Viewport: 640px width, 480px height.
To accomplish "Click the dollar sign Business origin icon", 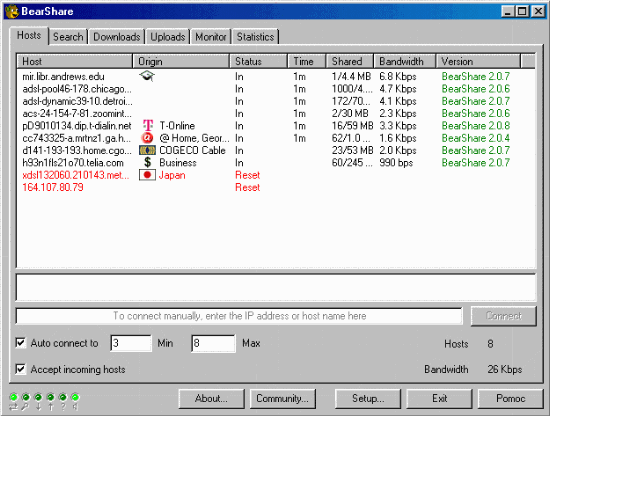I will (147, 162).
